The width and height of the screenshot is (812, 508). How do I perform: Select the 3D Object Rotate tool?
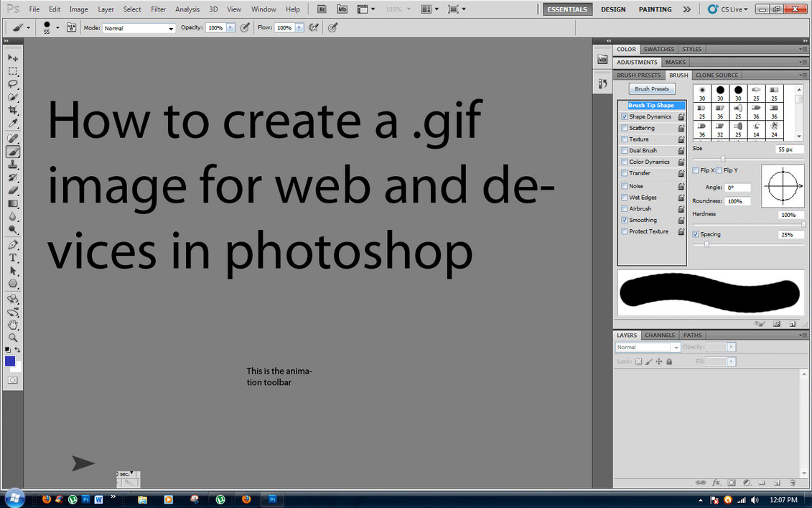click(x=12, y=299)
